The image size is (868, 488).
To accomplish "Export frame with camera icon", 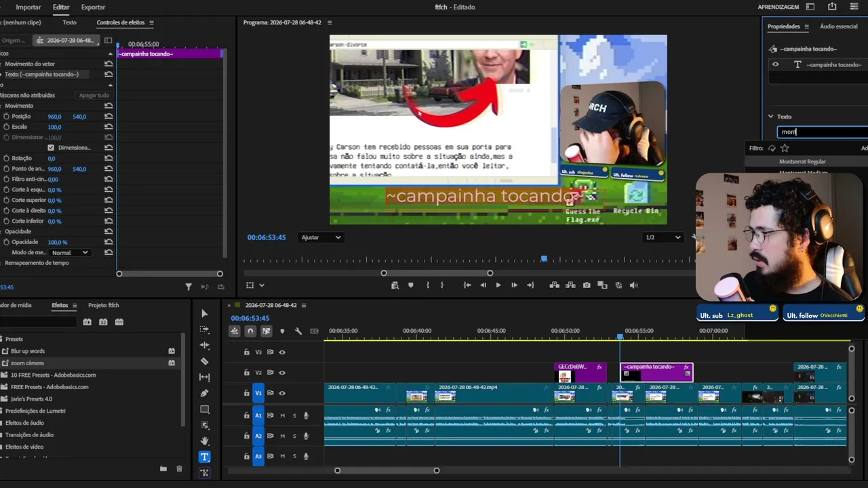I will click(587, 285).
